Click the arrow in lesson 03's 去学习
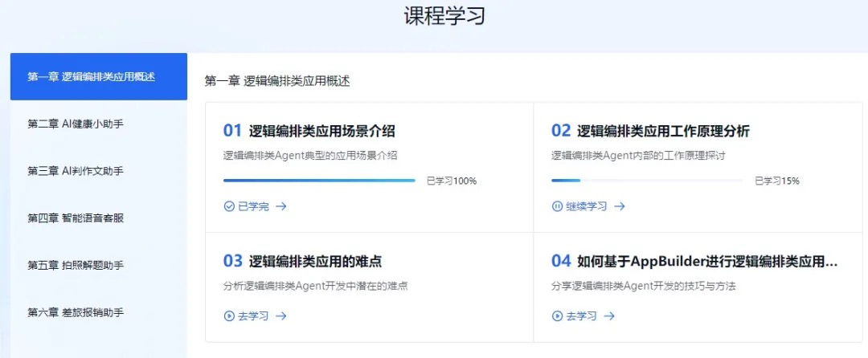The image size is (868, 358). click(x=280, y=316)
